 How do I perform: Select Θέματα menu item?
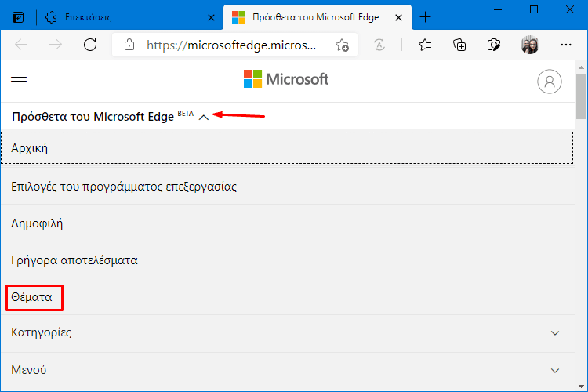[31, 297]
